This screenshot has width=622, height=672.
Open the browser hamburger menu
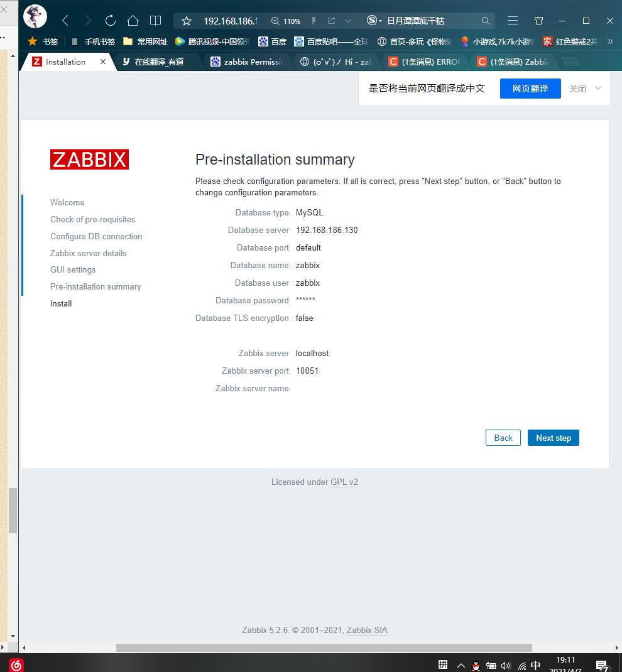pyautogui.click(x=513, y=21)
